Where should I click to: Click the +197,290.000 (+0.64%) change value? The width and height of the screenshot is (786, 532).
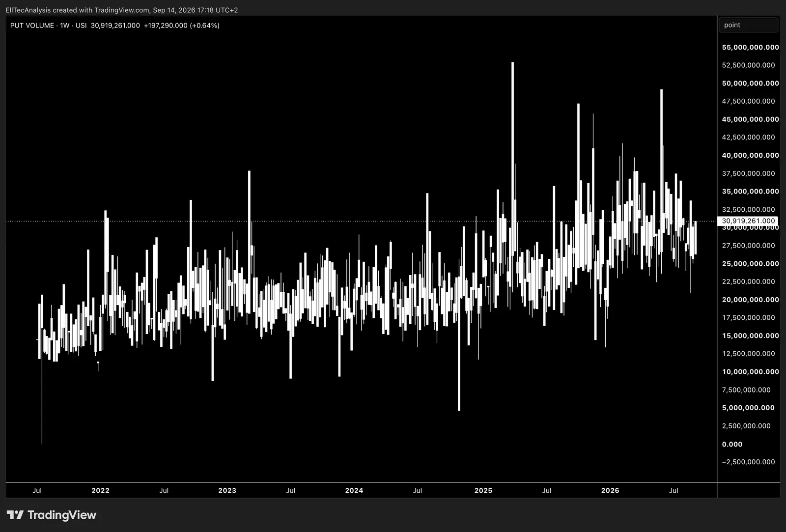(x=182, y=26)
